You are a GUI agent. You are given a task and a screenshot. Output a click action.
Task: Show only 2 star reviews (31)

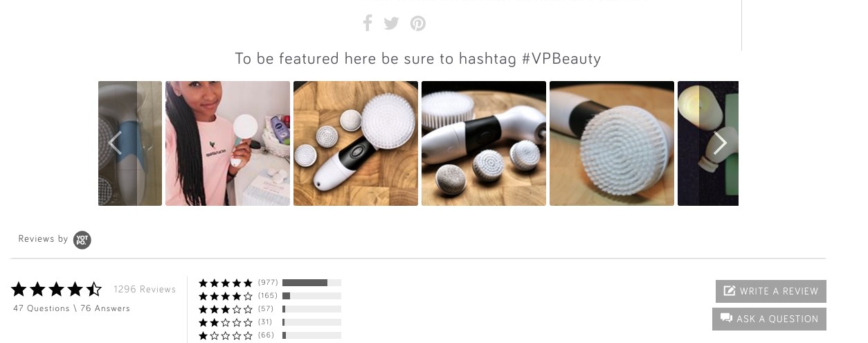tap(270, 322)
